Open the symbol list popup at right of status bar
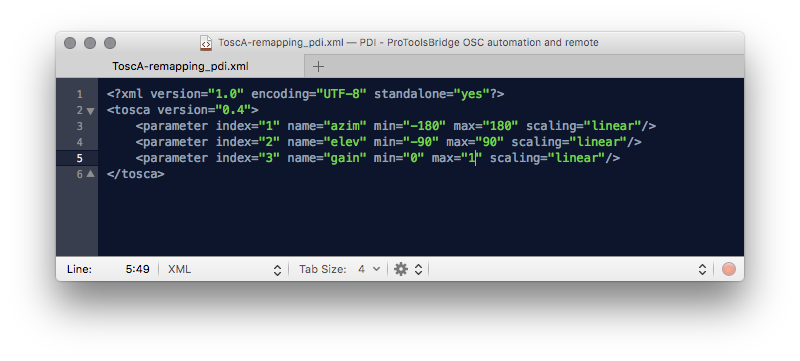 [x=702, y=269]
